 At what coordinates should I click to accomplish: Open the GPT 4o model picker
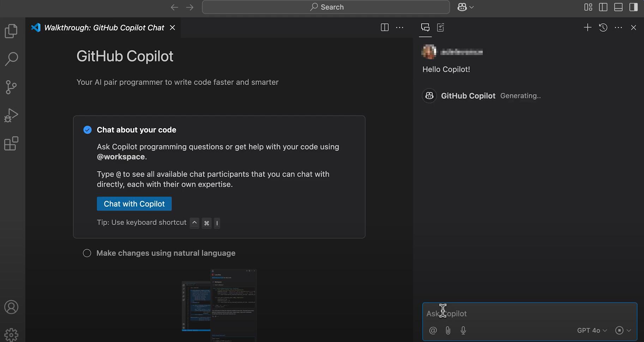592,330
